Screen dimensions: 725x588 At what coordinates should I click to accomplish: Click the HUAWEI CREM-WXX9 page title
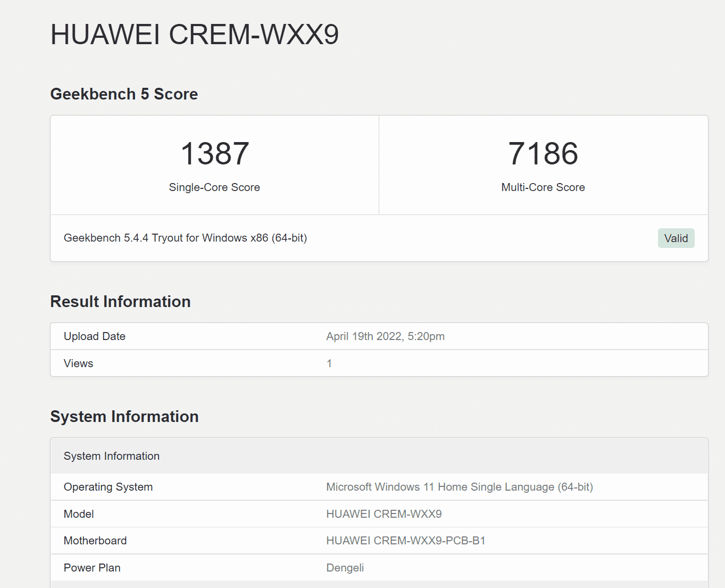tap(194, 35)
